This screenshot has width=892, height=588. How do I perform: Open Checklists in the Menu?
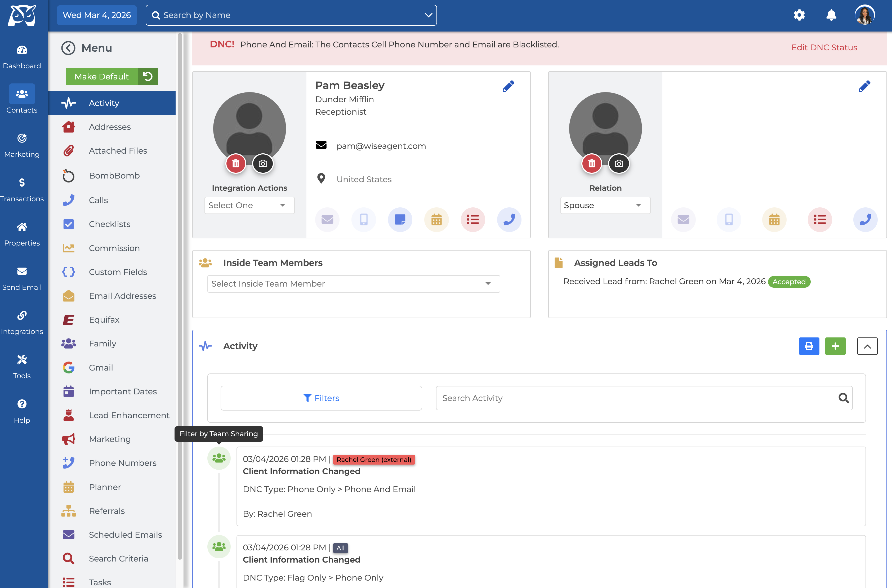112,224
